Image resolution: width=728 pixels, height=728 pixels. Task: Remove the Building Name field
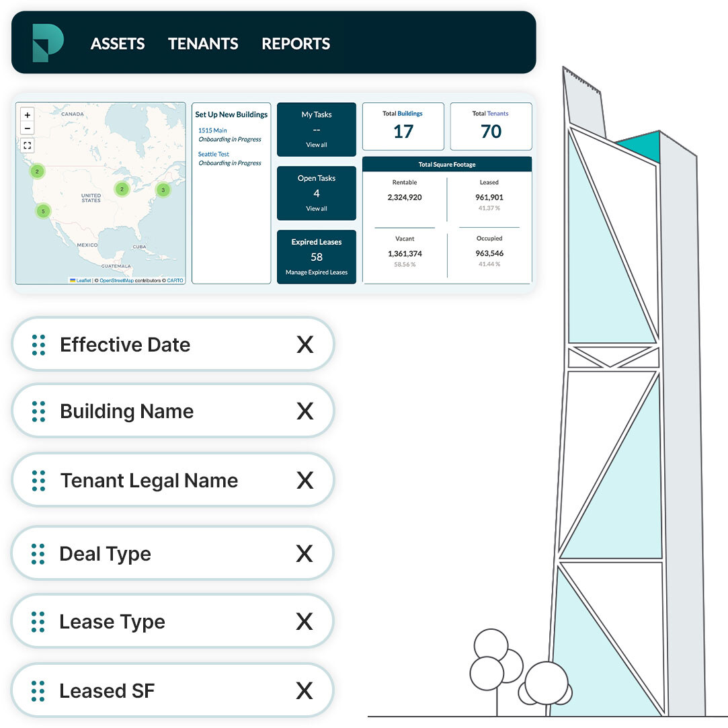pos(305,411)
